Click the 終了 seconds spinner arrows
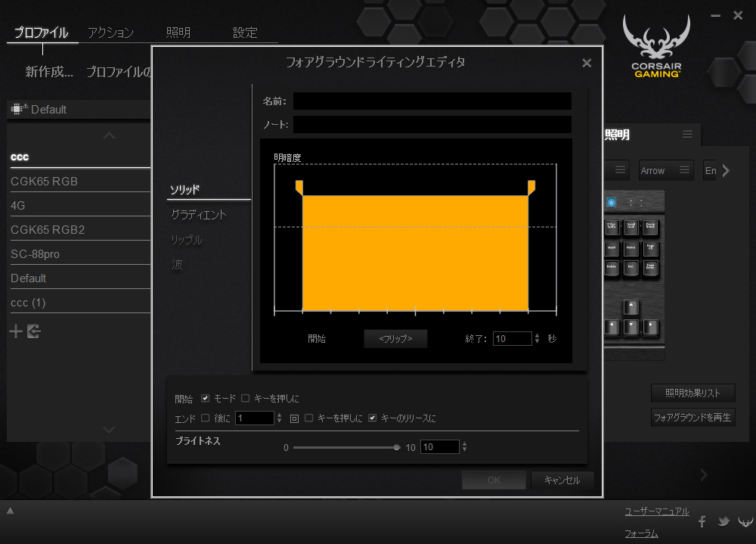The height and width of the screenshot is (544, 756). [x=538, y=339]
